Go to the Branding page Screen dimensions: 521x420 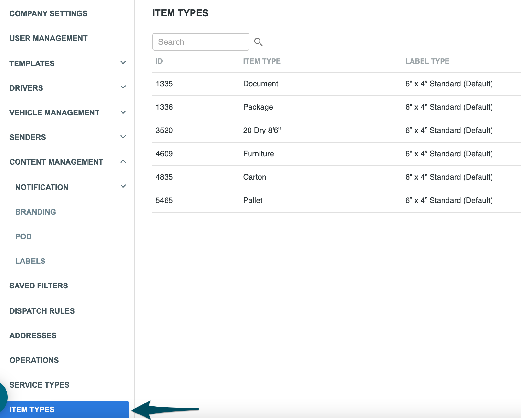pyautogui.click(x=36, y=212)
